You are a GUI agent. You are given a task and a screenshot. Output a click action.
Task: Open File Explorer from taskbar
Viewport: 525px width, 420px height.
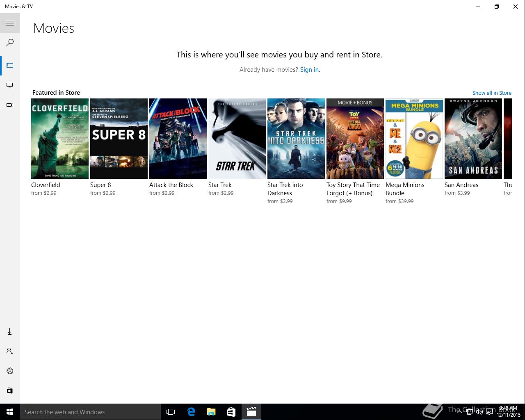[211, 412]
